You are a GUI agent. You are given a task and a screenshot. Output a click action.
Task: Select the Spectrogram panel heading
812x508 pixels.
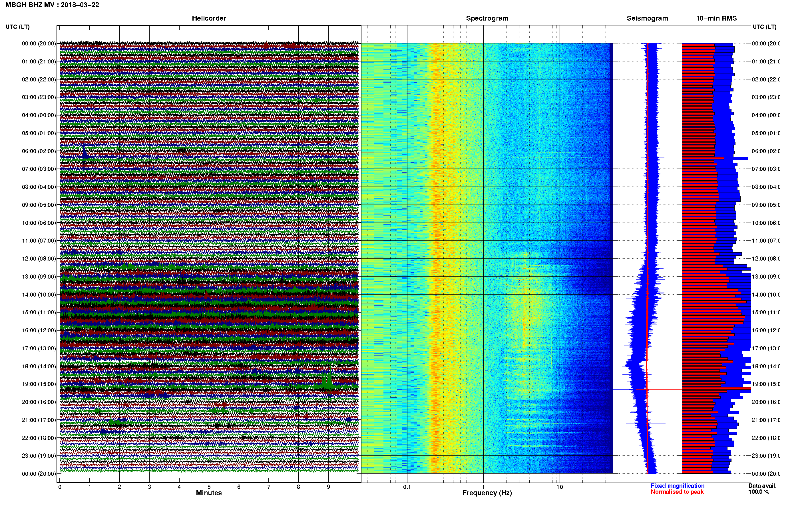[x=487, y=18]
